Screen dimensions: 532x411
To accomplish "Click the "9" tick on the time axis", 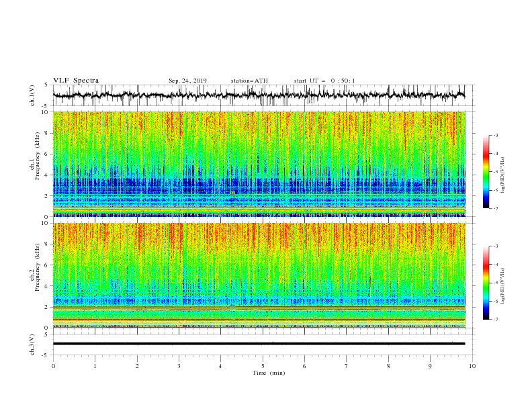I will 430,366.
